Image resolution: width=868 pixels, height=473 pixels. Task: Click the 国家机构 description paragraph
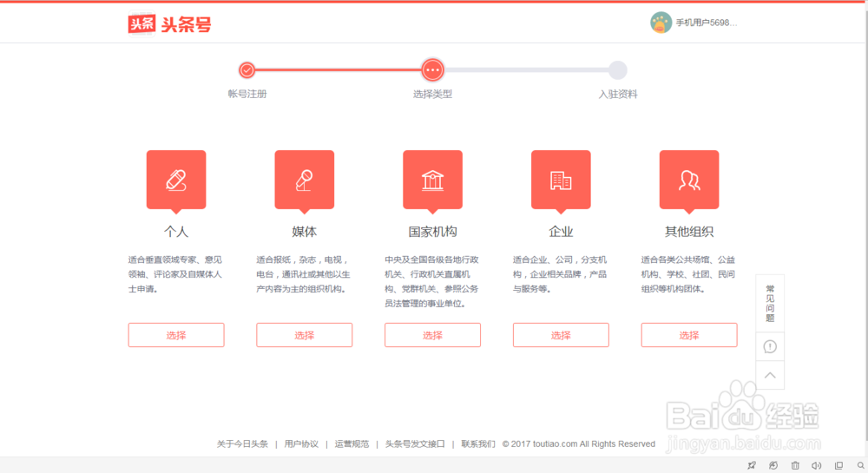coord(431,281)
